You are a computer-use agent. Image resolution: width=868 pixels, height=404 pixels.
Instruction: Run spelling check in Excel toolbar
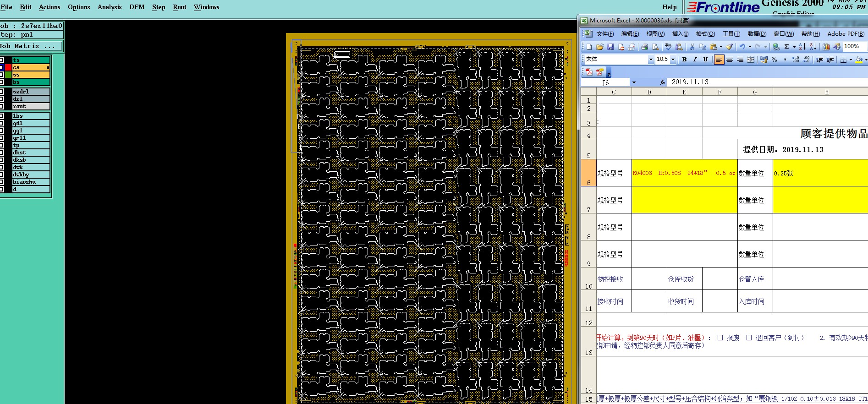click(x=668, y=47)
